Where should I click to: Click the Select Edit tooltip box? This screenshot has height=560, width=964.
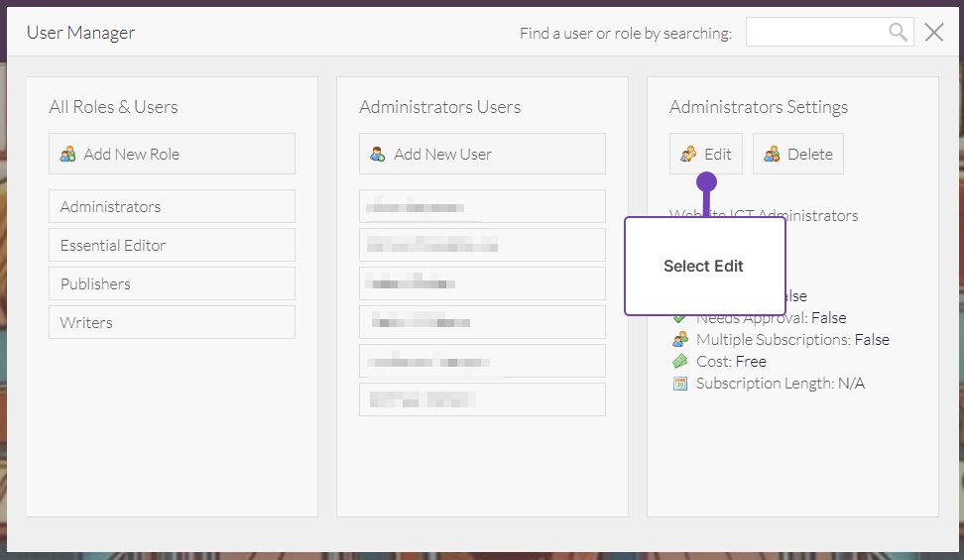click(x=704, y=266)
